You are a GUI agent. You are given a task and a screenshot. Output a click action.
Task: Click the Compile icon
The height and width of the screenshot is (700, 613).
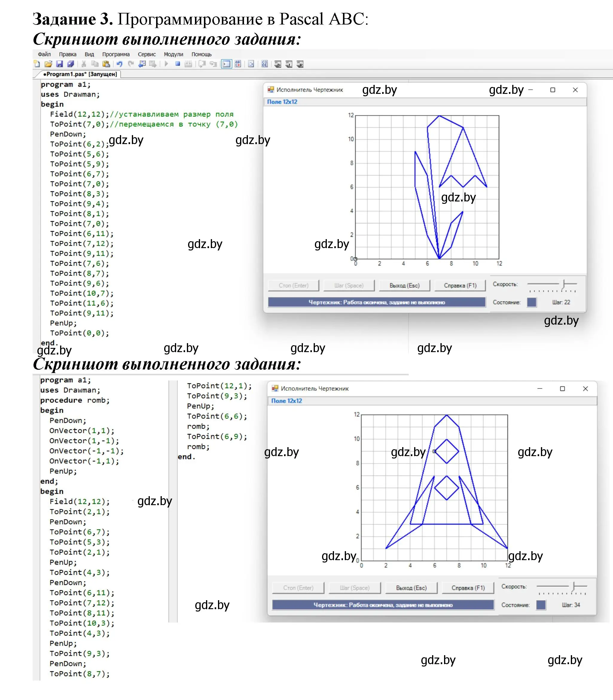(188, 64)
